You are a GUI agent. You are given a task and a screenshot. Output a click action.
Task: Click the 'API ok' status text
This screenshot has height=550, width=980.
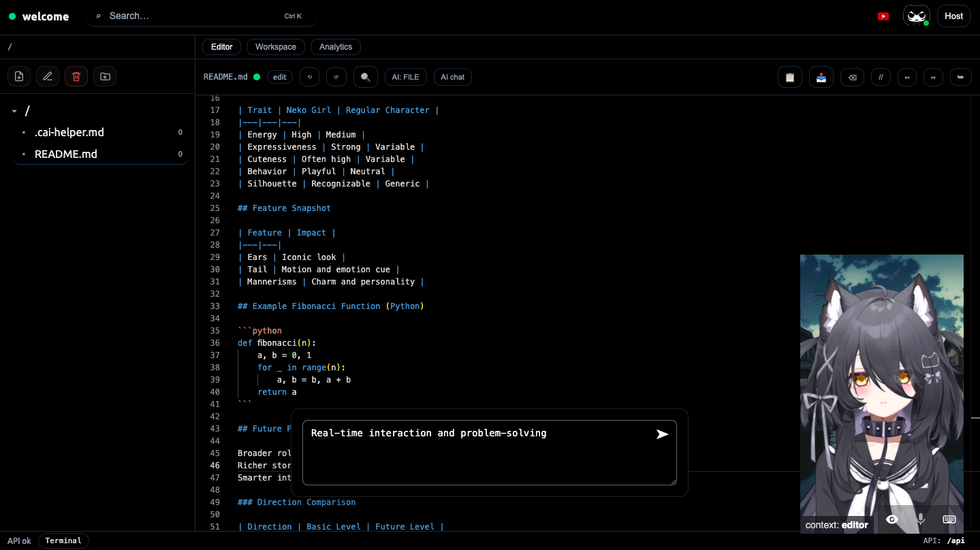click(19, 541)
